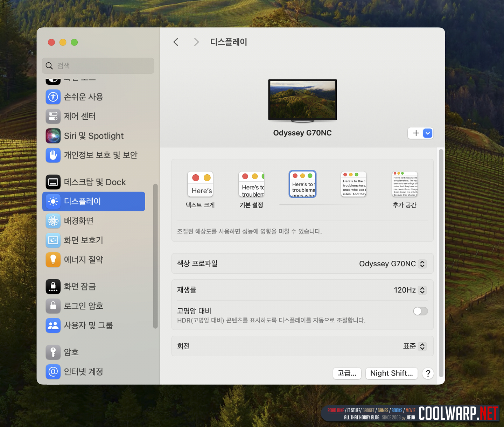Screen dimensions: 504x427
Task: Open 색상 프로파일 Odyssey G70NC popup
Action: [393, 264]
